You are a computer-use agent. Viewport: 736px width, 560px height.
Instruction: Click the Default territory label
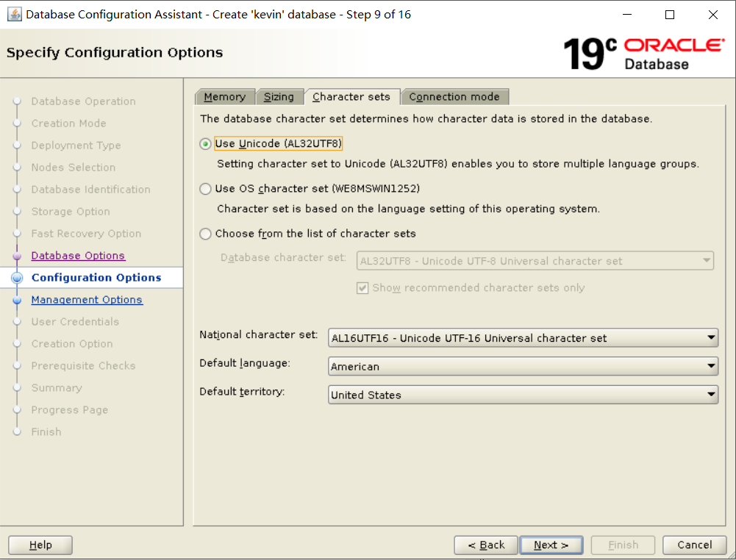242,392
